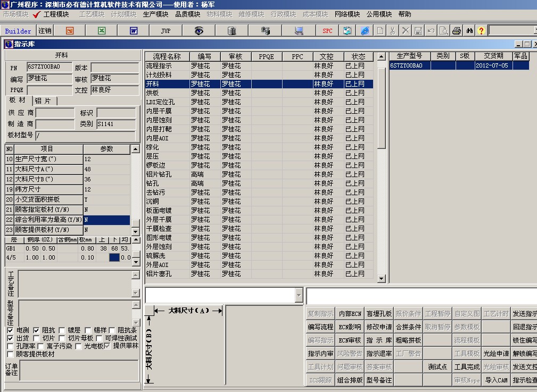The height and width of the screenshot is (392, 537).
Task: Click the undo arrow icon
Action: point(431,31)
